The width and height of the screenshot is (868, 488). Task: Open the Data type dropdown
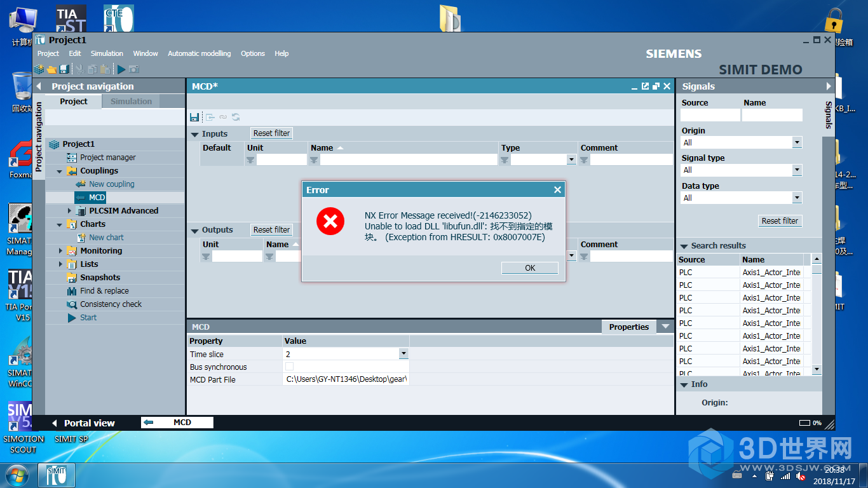(x=797, y=198)
